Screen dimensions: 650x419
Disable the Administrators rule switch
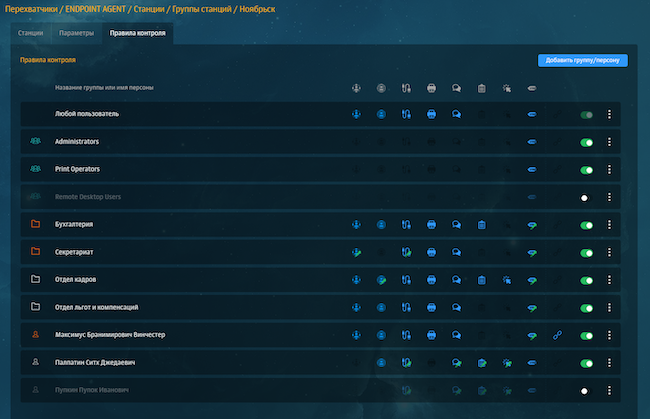pos(587,143)
